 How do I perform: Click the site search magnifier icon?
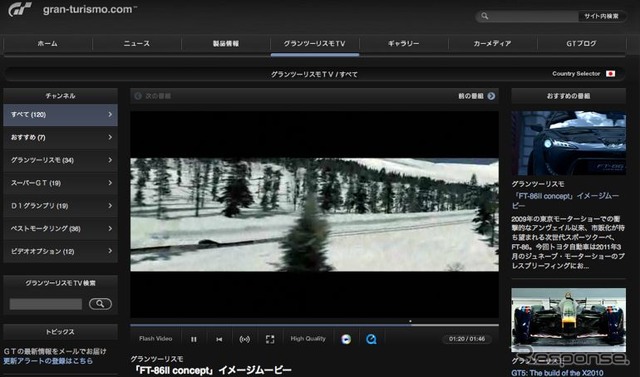[x=484, y=16]
